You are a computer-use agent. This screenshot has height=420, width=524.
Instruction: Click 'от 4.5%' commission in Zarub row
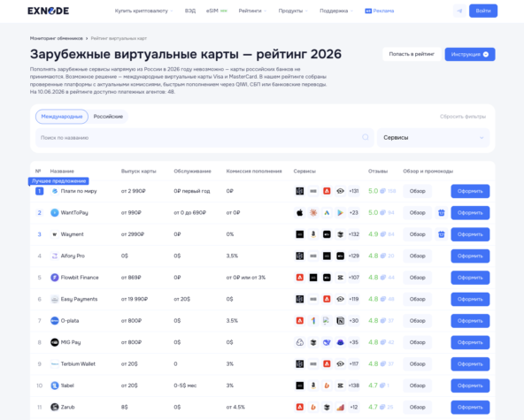[235, 407]
